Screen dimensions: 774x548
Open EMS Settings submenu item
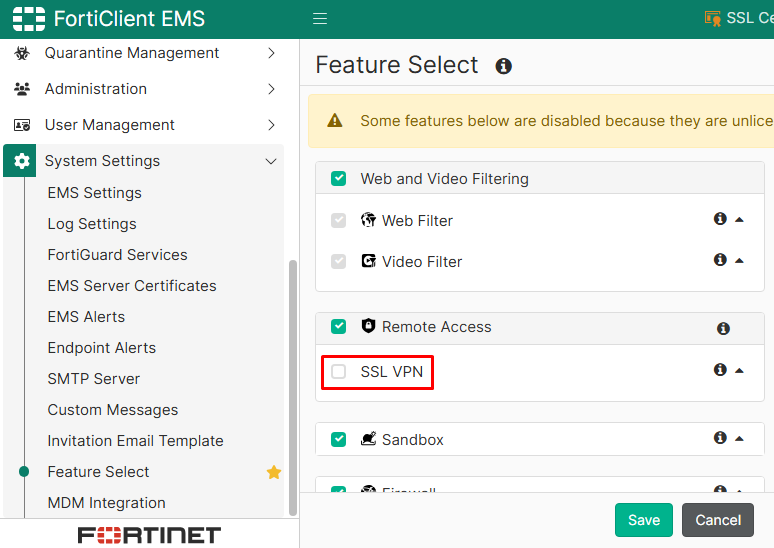tap(94, 193)
